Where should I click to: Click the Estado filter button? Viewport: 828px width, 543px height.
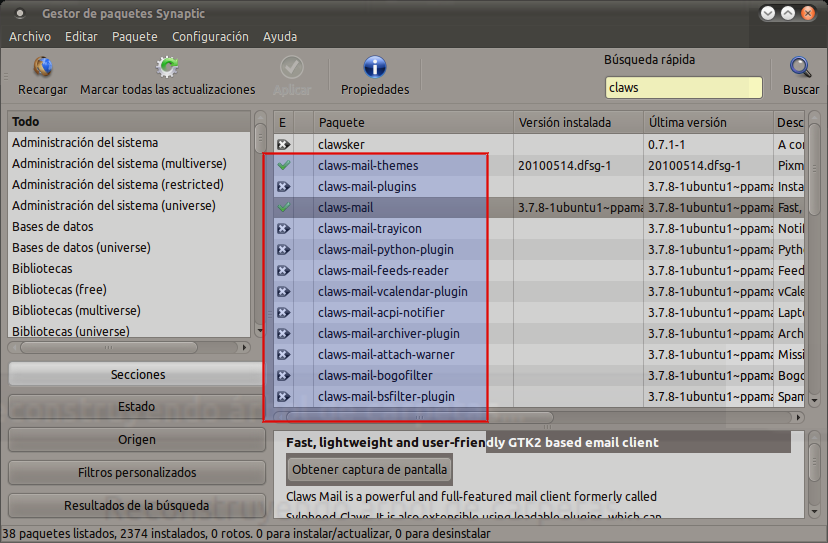pos(137,407)
